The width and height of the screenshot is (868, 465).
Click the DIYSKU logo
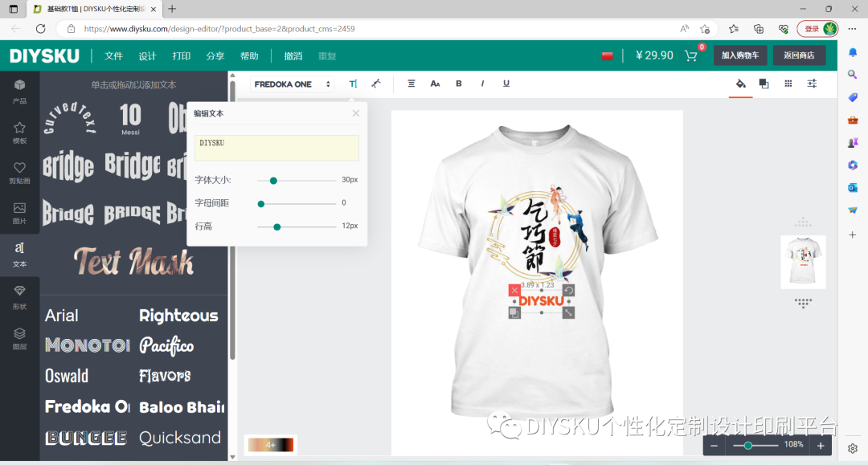[44, 55]
